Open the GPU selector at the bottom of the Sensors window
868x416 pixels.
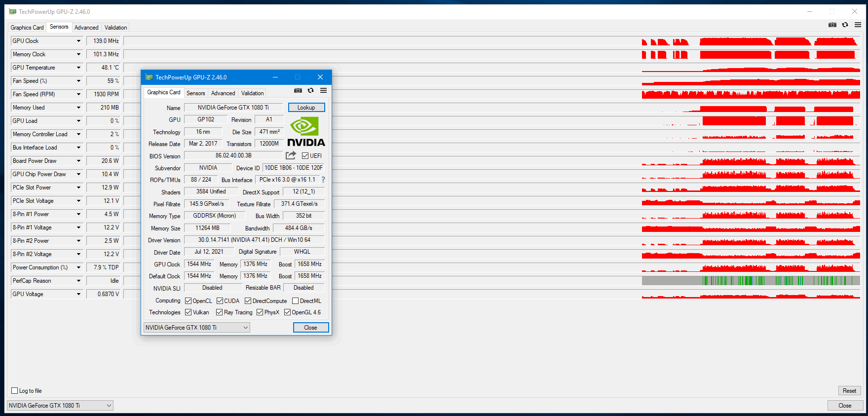tap(60, 406)
